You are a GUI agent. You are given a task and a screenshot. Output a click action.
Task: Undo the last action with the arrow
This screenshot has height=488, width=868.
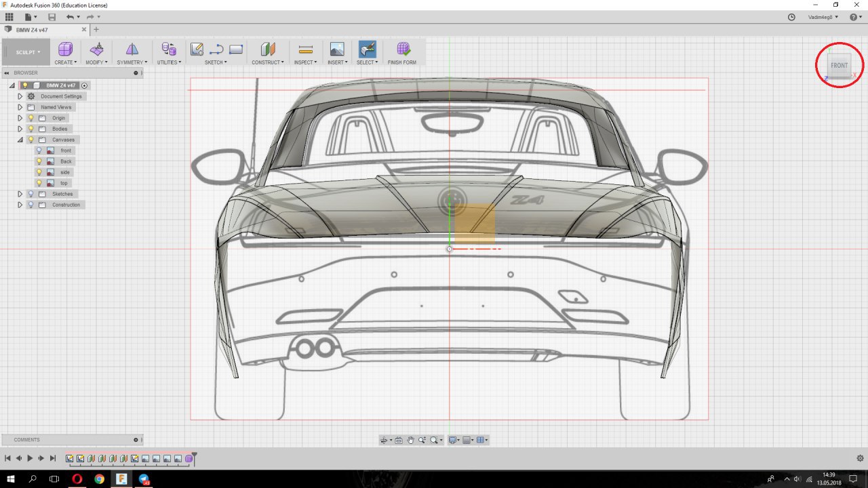coord(70,17)
